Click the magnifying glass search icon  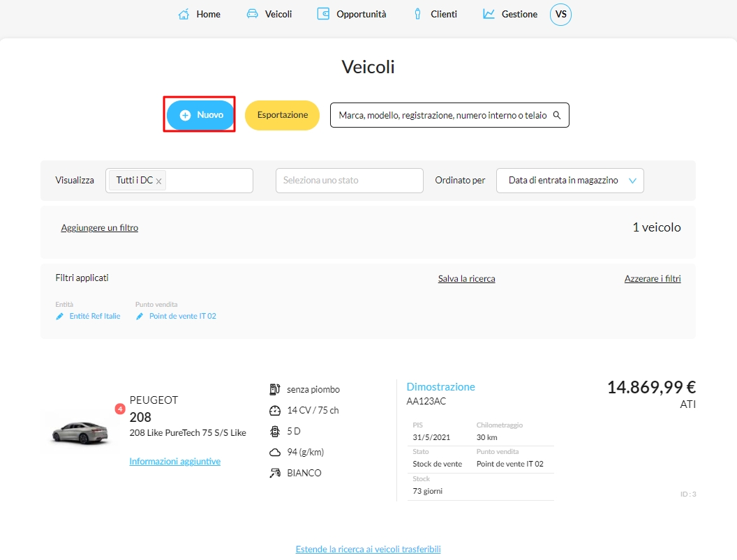557,115
